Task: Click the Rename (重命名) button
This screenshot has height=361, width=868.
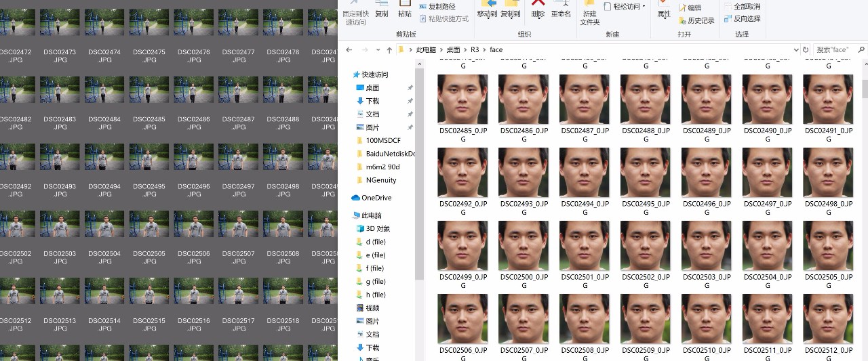Action: 561,9
